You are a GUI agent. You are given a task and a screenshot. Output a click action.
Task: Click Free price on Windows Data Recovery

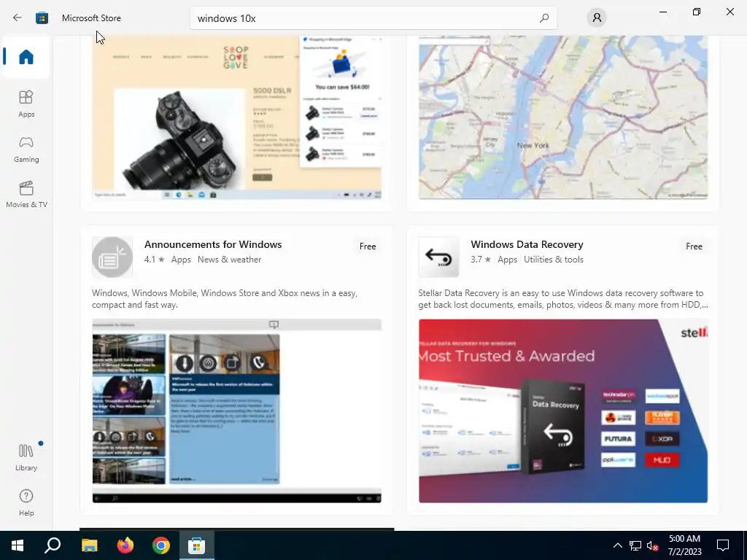694,246
